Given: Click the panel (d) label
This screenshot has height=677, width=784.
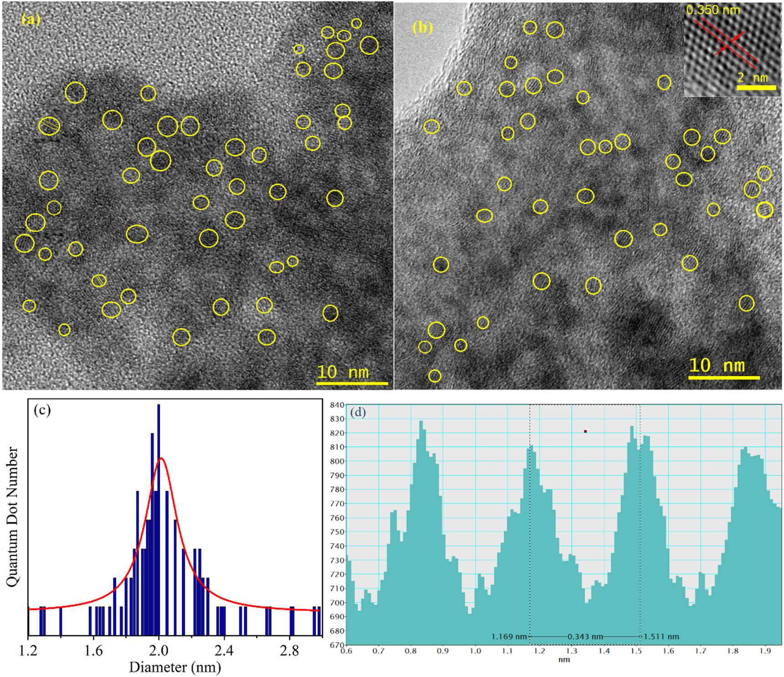Looking at the screenshot, I should point(358,412).
